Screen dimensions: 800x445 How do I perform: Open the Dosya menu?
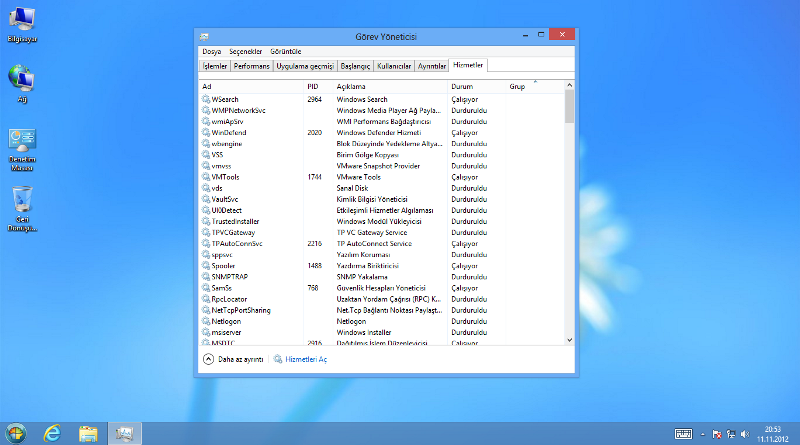[211, 52]
